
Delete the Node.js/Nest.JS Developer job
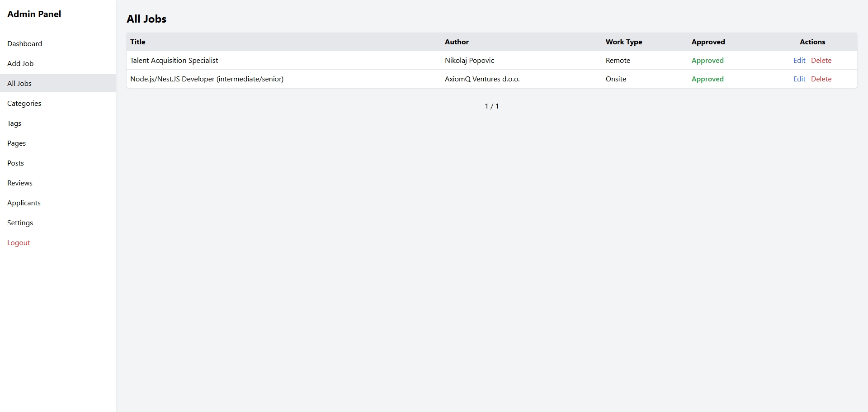821,79
